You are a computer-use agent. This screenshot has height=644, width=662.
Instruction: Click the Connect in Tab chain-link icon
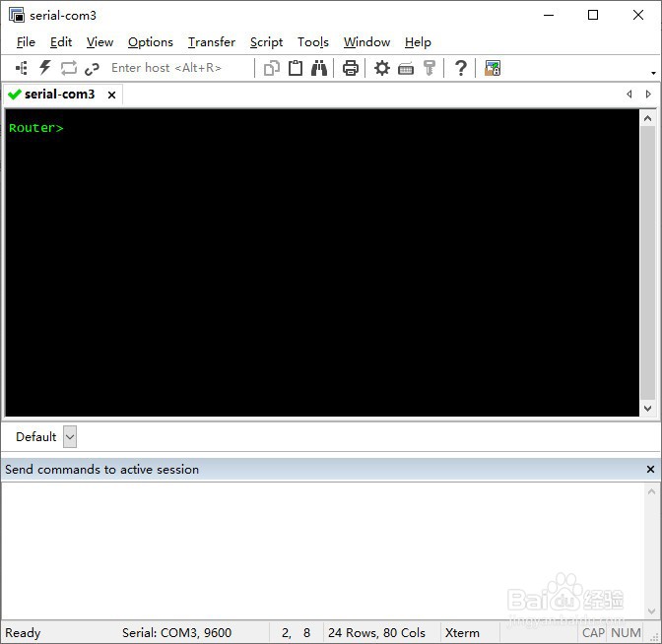click(92, 68)
